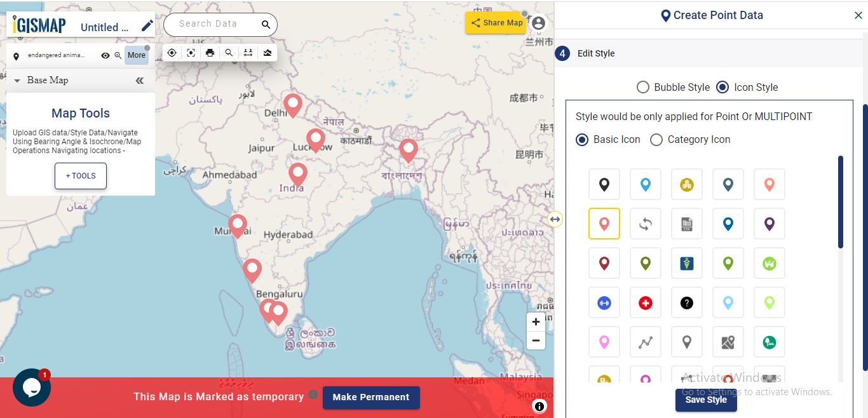Select the question mark marker icon
The image size is (868, 418).
coord(686,302)
